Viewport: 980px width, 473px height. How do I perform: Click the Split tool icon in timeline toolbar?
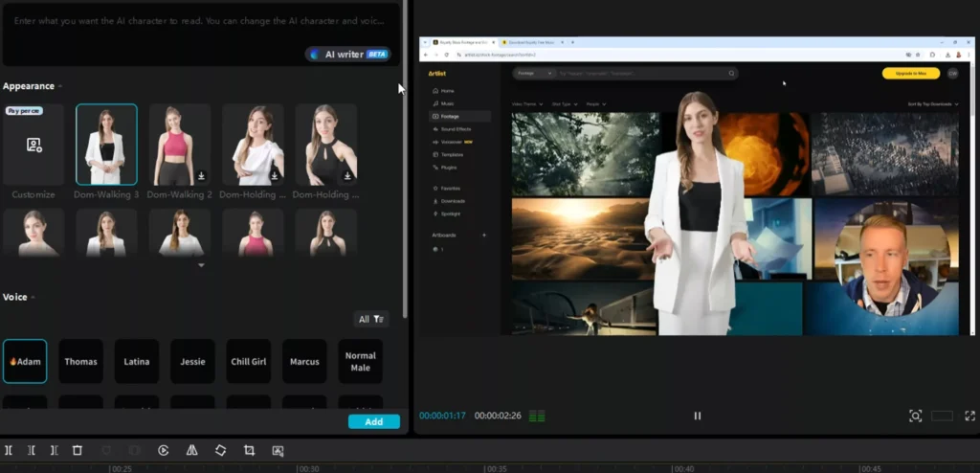9,450
